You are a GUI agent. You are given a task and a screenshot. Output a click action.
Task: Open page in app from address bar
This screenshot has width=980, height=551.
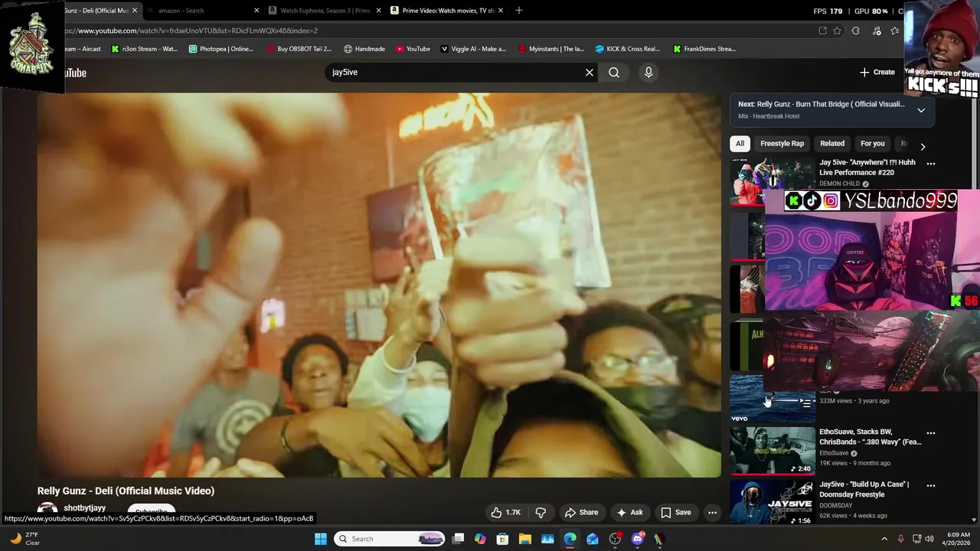(x=822, y=31)
